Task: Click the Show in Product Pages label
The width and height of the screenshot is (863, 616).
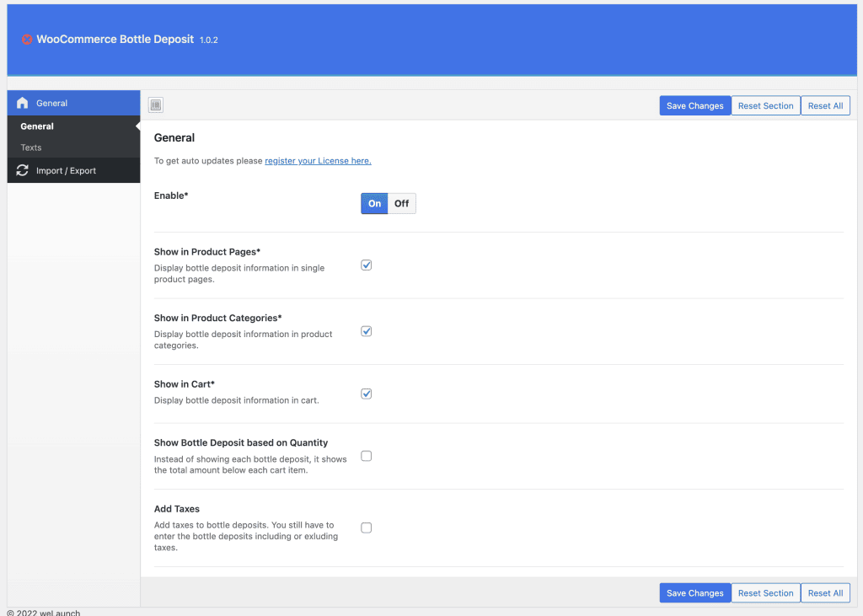Action: [x=207, y=252]
